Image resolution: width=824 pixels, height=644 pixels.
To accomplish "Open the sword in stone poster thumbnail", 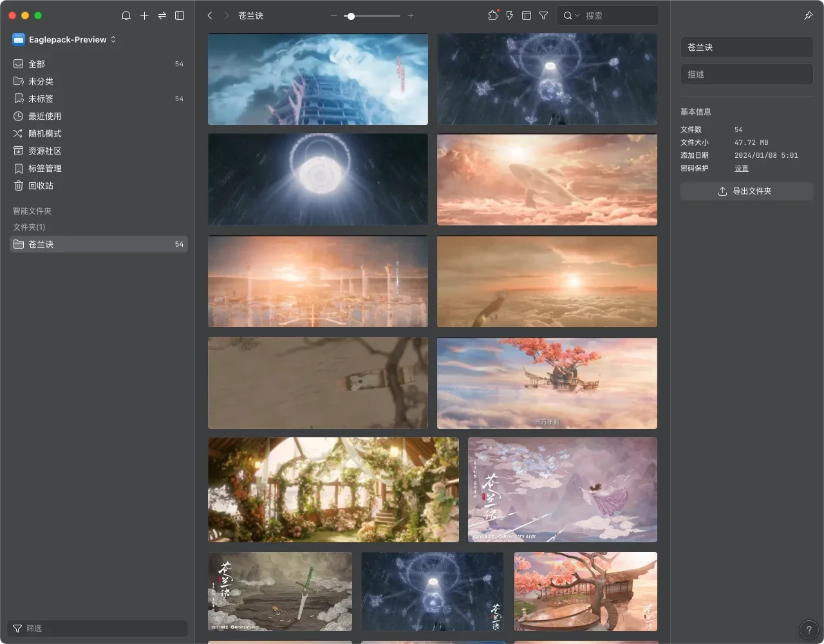I will 280,591.
